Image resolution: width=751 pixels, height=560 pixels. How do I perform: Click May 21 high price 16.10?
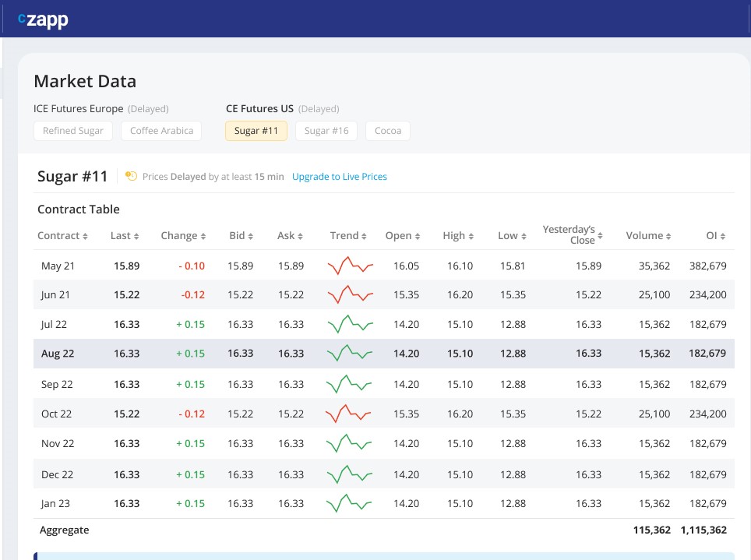(x=460, y=266)
